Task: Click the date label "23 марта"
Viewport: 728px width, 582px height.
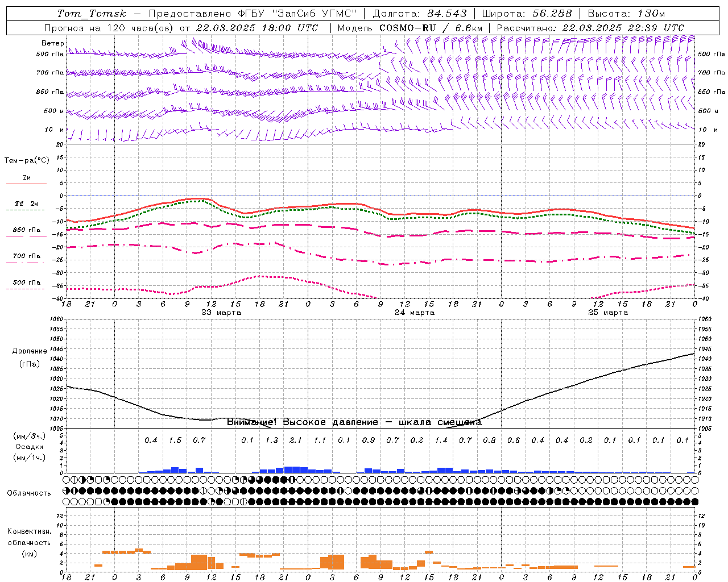Action: coord(221,313)
